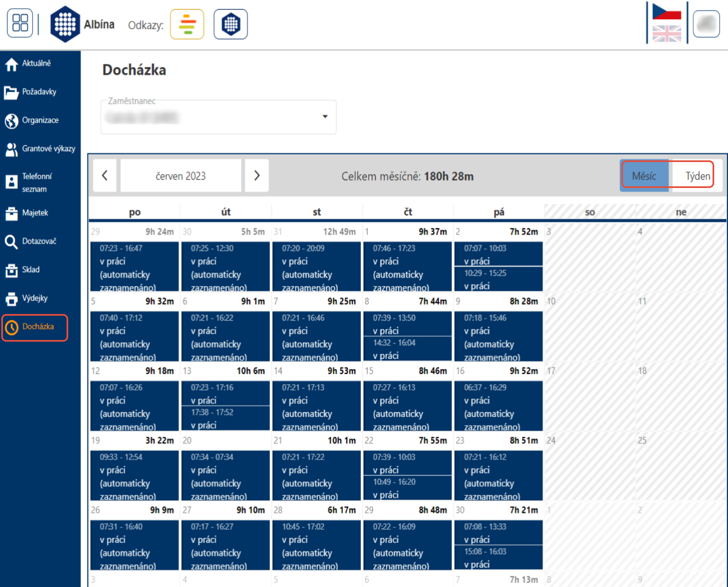Image resolution: width=728 pixels, height=587 pixels.
Task: Click the Dotazovač magnifier icon
Action: pos(11,242)
